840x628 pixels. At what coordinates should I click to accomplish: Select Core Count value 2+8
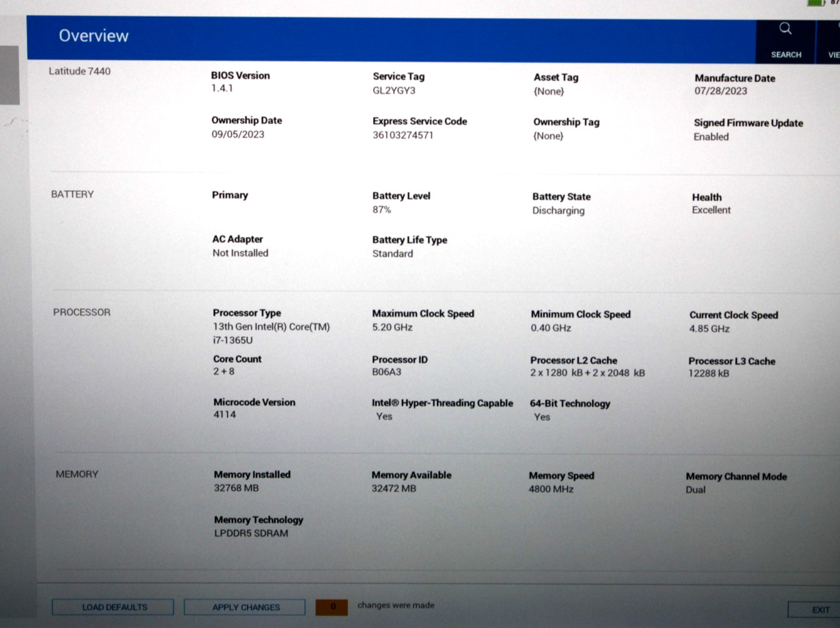tap(224, 371)
